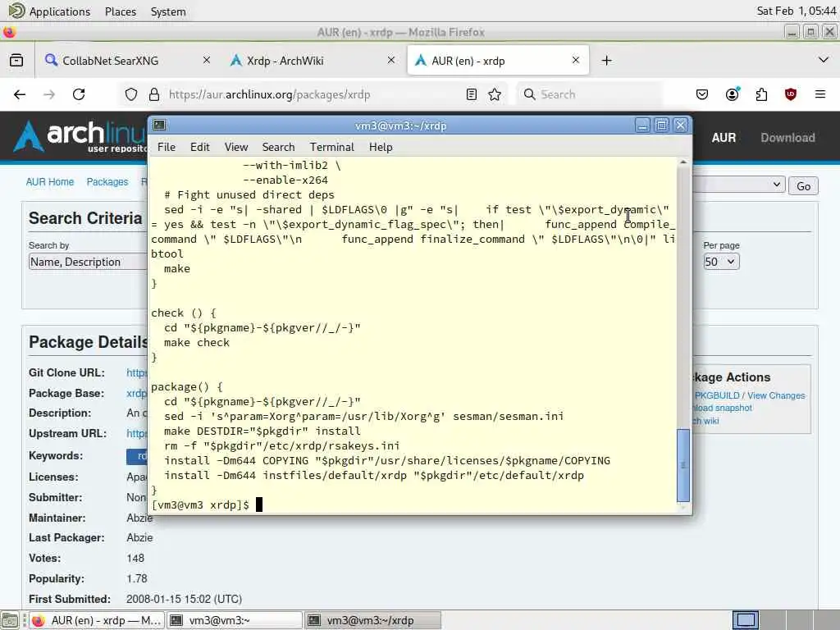840x630 pixels.
Task: Click the Firefox forward arrow
Action: (x=49, y=95)
